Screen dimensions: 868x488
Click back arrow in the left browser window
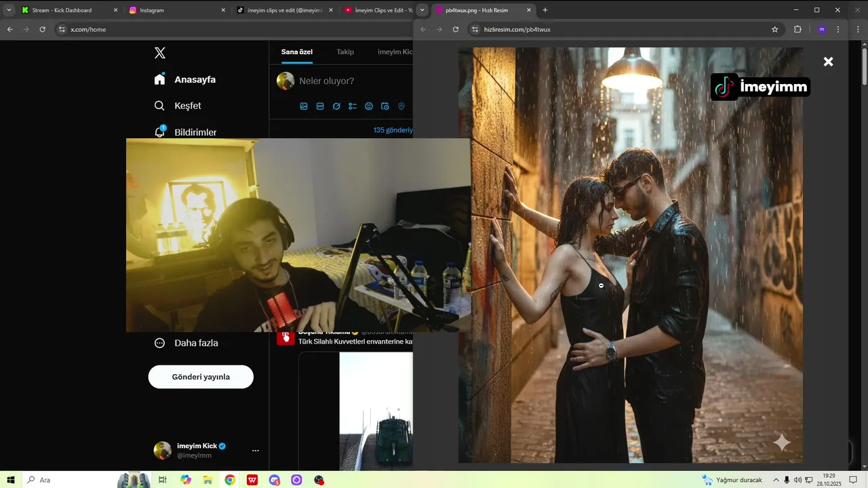pyautogui.click(x=9, y=29)
